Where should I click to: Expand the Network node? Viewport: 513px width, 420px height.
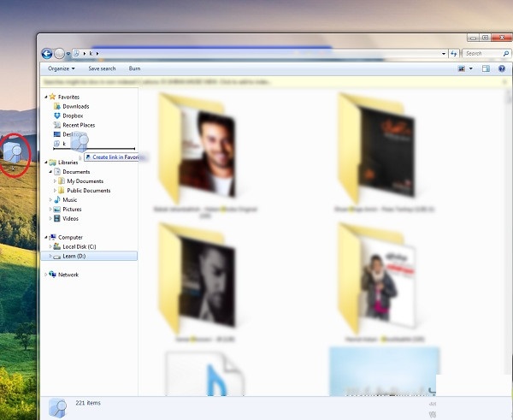[x=45, y=275]
